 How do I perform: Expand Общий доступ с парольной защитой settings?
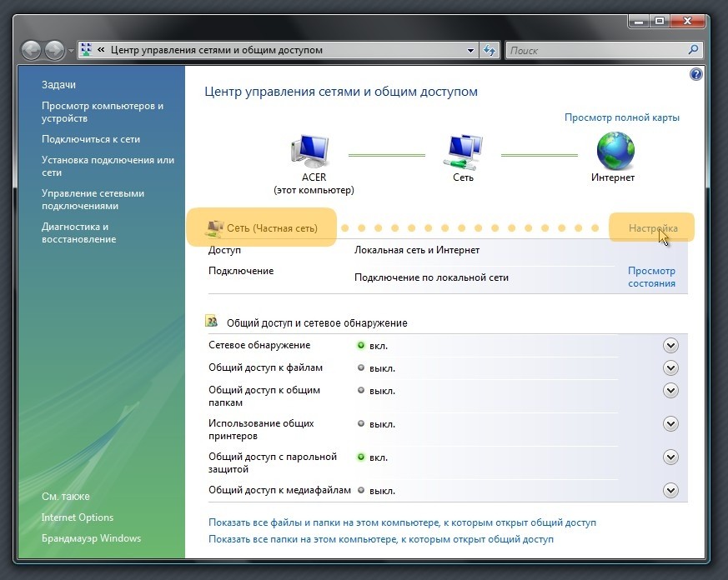point(670,457)
